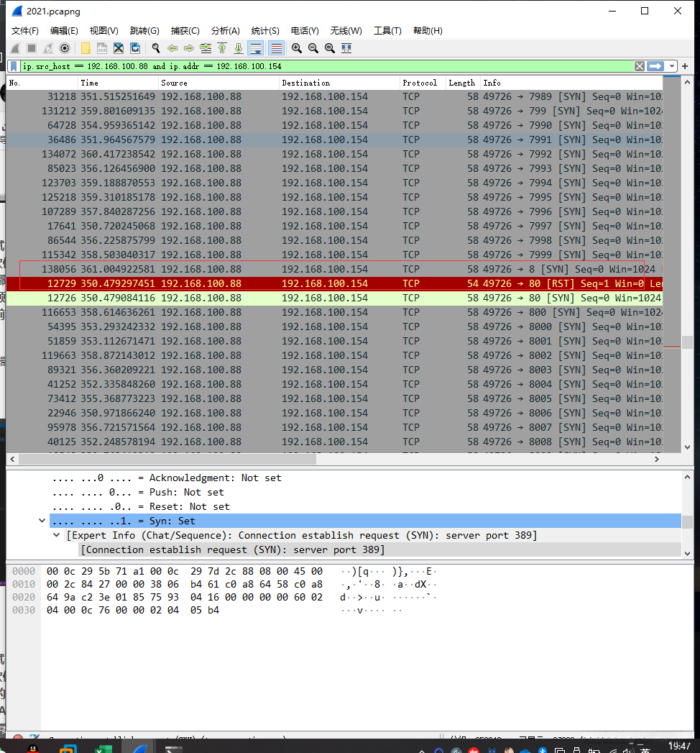
Task: Reload the capture file
Action: [x=135, y=48]
